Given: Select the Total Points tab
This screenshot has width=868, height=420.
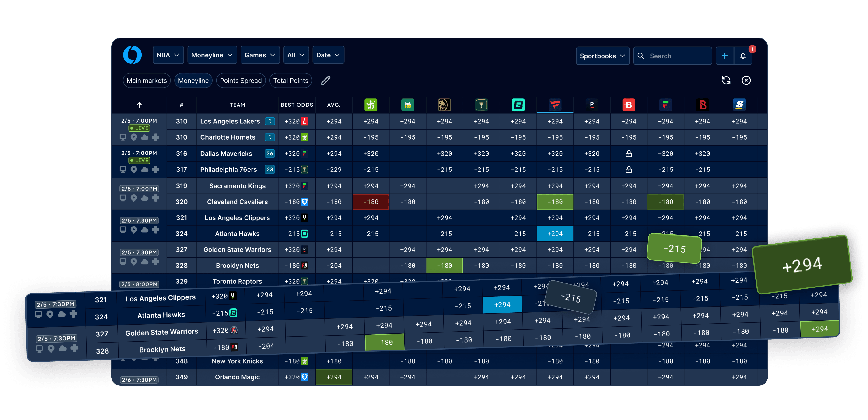Looking at the screenshot, I should tap(290, 80).
